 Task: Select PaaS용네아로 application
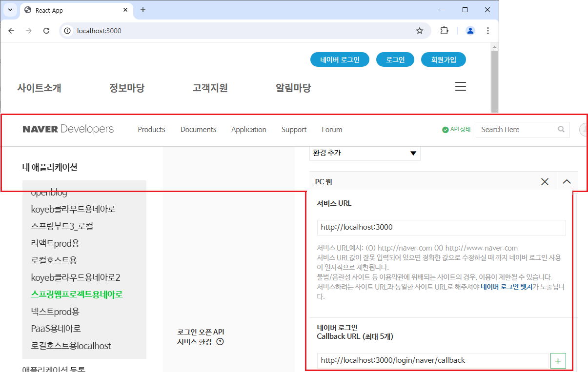[x=56, y=329]
